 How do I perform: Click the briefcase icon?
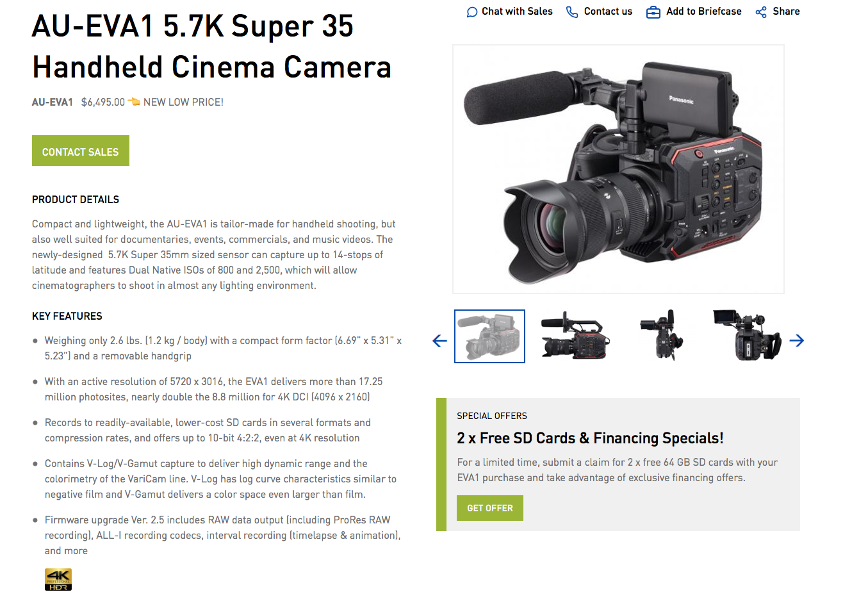coord(653,12)
